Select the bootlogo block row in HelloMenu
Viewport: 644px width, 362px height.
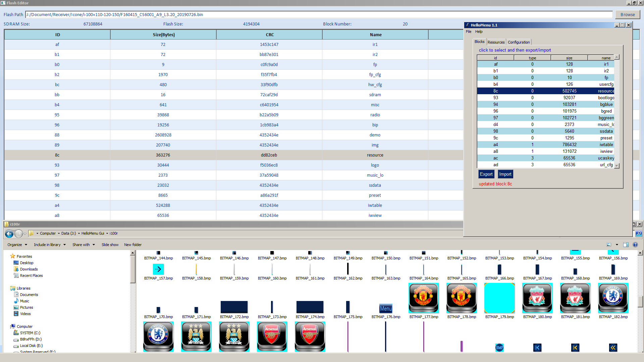coord(546,98)
